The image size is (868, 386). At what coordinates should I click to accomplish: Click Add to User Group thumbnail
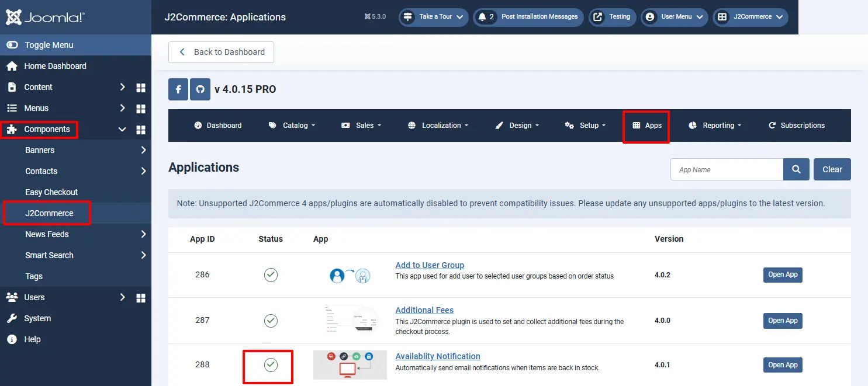click(350, 275)
